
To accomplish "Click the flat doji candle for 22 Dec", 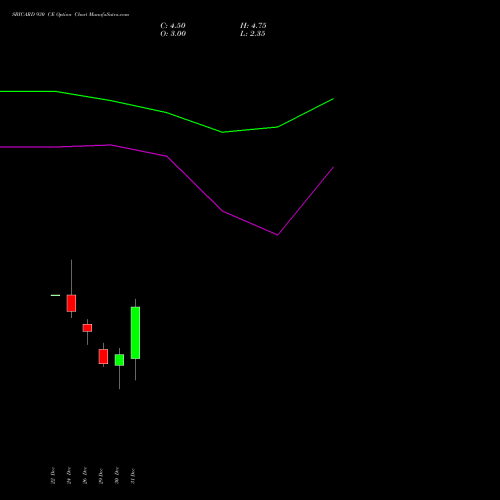I will point(55,295).
